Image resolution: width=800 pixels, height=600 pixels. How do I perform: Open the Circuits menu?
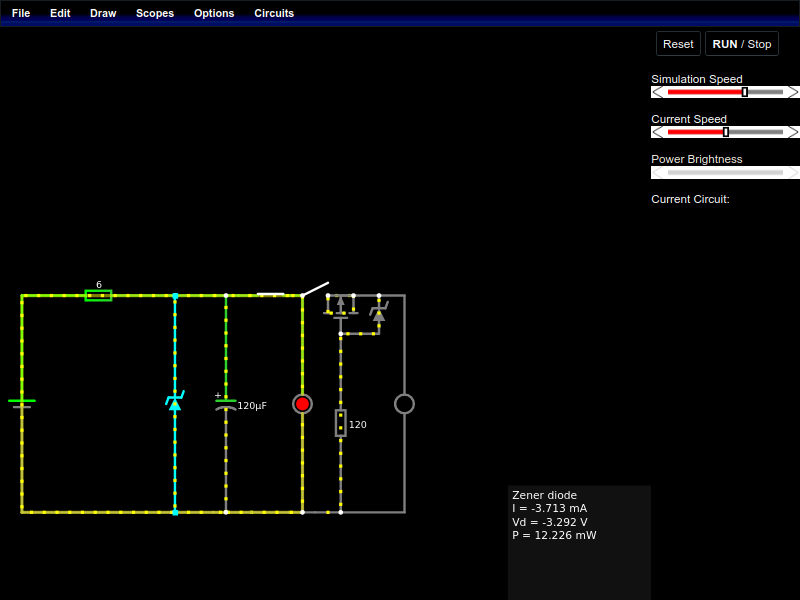click(x=274, y=13)
